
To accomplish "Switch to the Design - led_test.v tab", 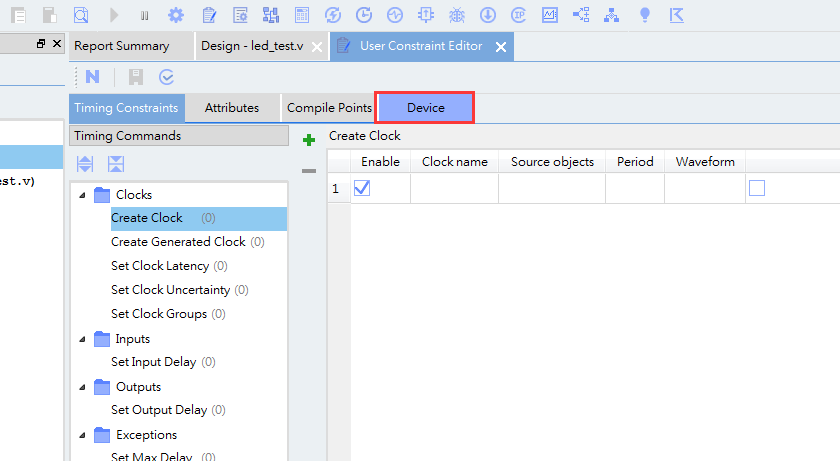I will (252, 46).
